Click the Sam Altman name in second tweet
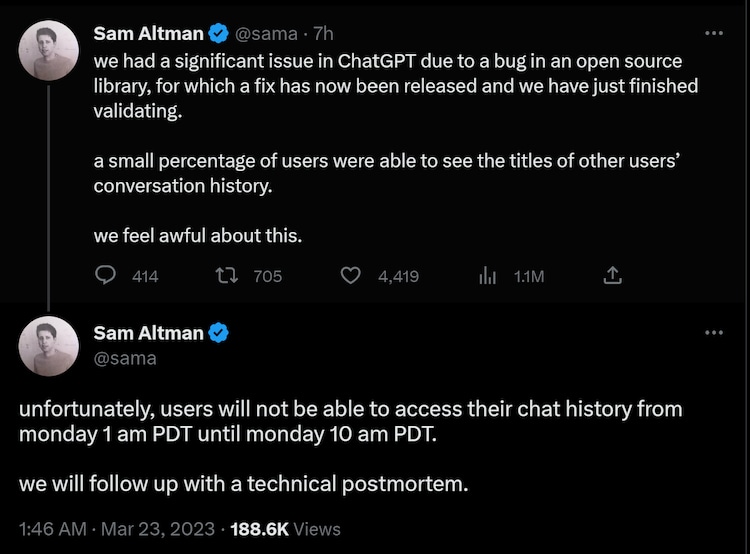750x554 pixels. point(148,333)
